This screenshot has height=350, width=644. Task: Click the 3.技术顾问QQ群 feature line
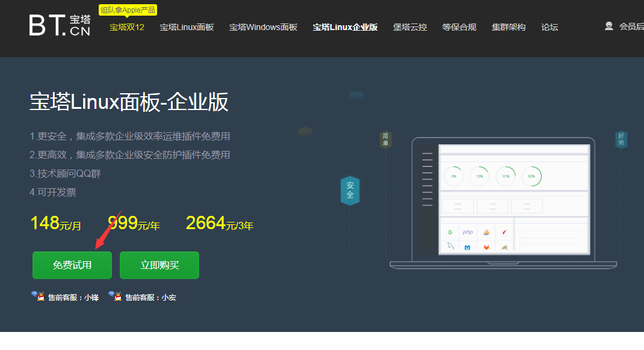click(x=66, y=174)
